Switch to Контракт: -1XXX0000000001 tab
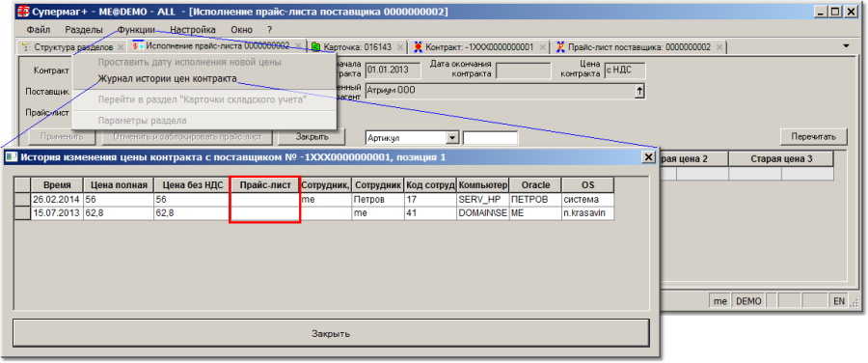Image resolution: width=868 pixels, height=363 pixels. (x=481, y=47)
